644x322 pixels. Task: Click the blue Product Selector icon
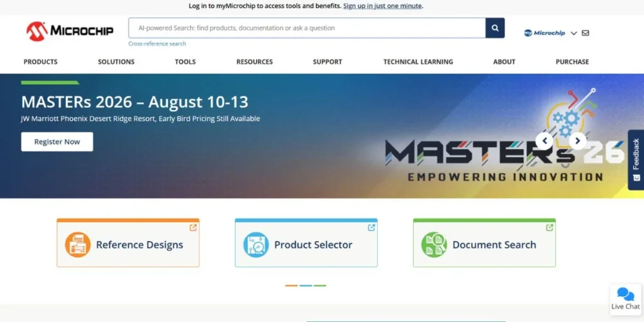256,245
